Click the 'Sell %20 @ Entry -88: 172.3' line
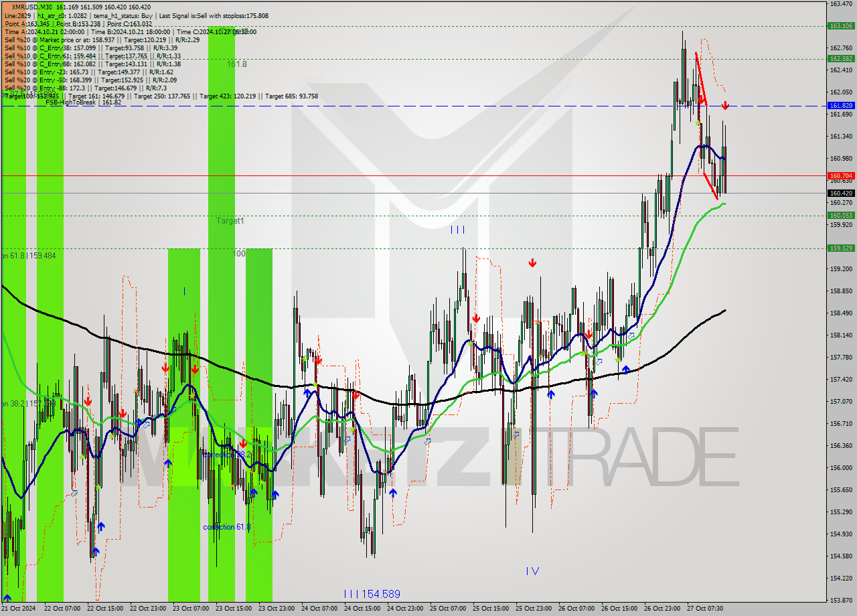This screenshot has height=616, width=857. coord(86,88)
